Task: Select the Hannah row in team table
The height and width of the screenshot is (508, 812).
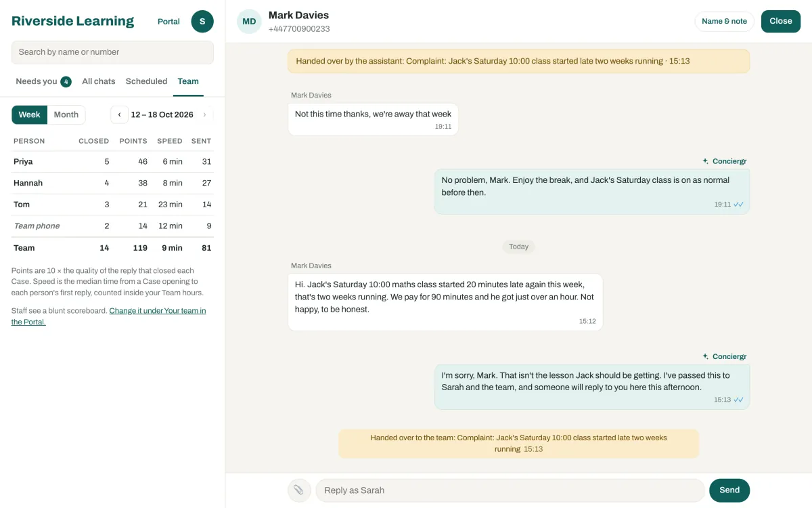Action: point(112,183)
